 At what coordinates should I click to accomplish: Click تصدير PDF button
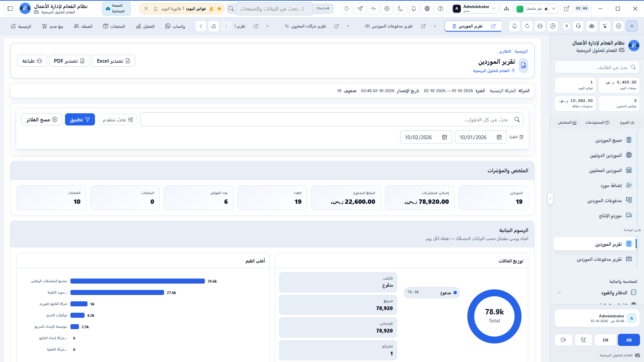[69, 61]
